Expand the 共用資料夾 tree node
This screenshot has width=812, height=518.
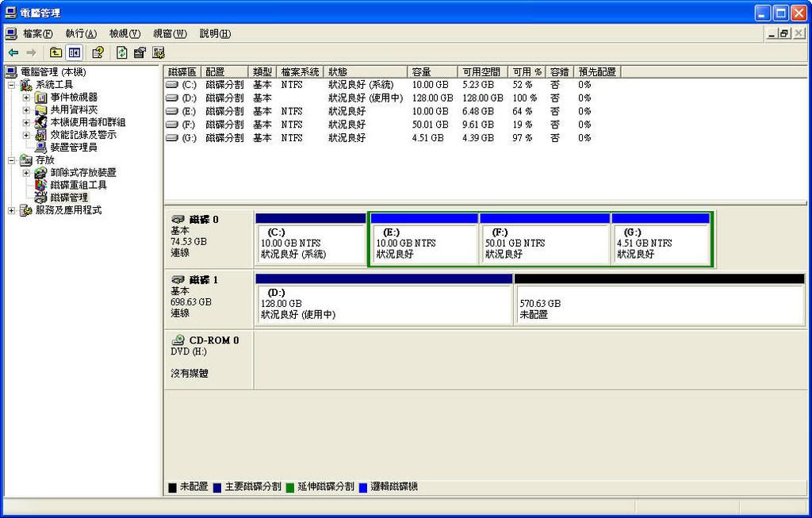[x=26, y=109]
